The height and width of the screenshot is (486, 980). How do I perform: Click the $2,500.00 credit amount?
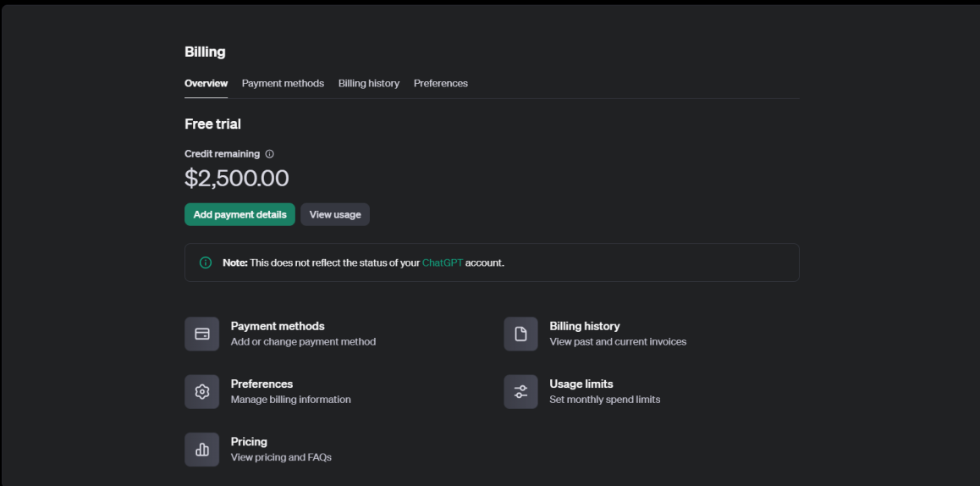point(237,179)
